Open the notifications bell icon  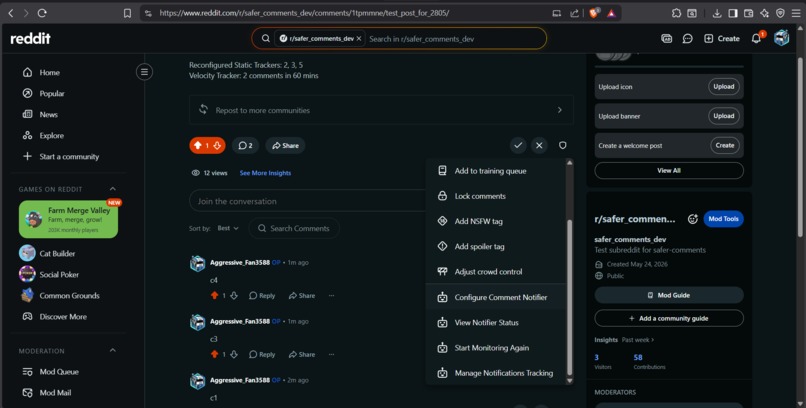pos(756,39)
